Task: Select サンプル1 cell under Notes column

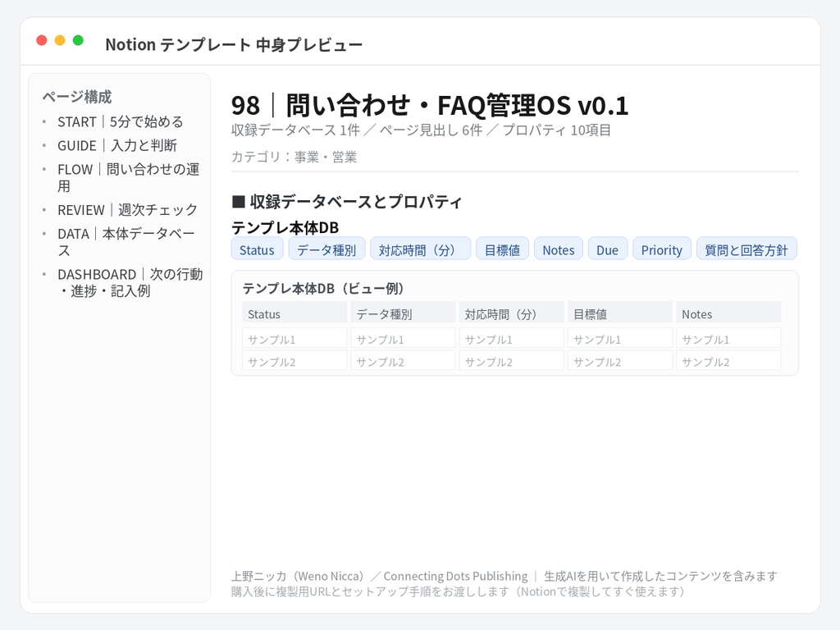Action: tap(728, 339)
